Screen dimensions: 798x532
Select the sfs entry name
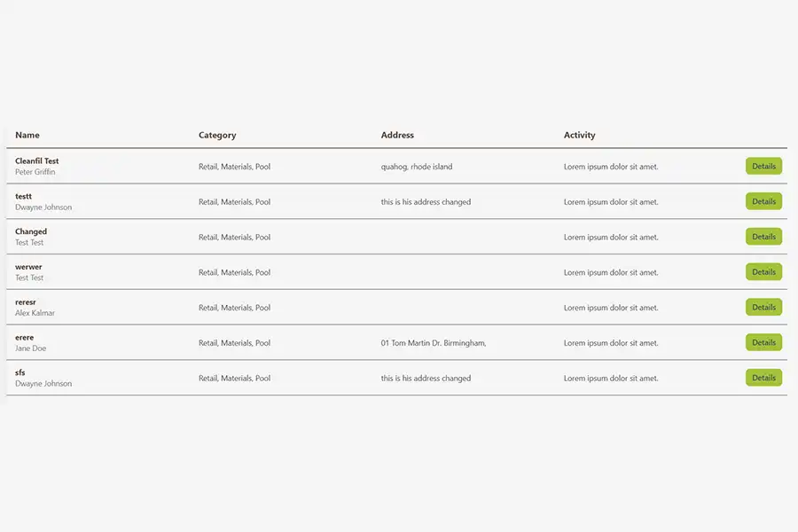(x=20, y=372)
